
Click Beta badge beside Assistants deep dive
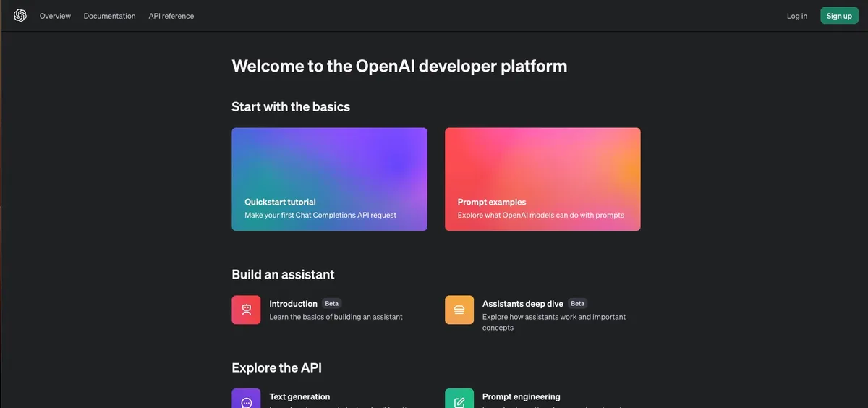coord(577,304)
